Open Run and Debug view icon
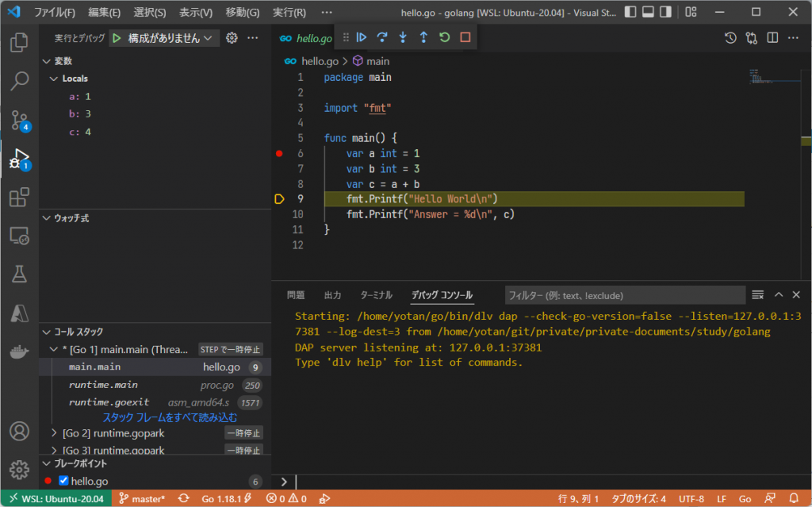Image resolution: width=812 pixels, height=507 pixels. (x=20, y=159)
